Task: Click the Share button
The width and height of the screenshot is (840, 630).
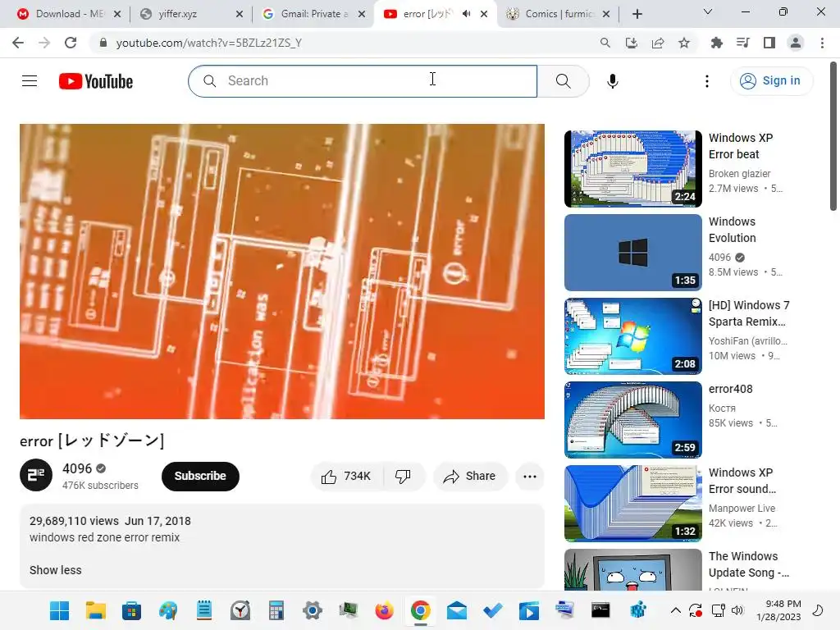Action: [470, 477]
